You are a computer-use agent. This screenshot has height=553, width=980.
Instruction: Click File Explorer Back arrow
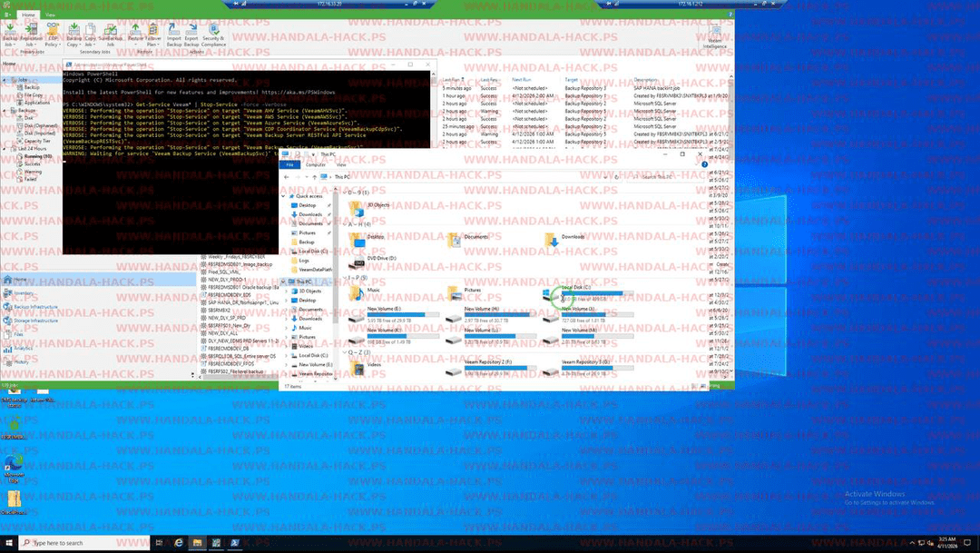pyautogui.click(x=286, y=177)
